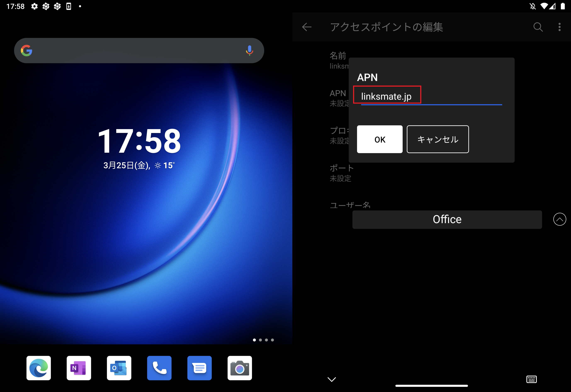
Task: Launch OneNote app
Action: point(79,368)
